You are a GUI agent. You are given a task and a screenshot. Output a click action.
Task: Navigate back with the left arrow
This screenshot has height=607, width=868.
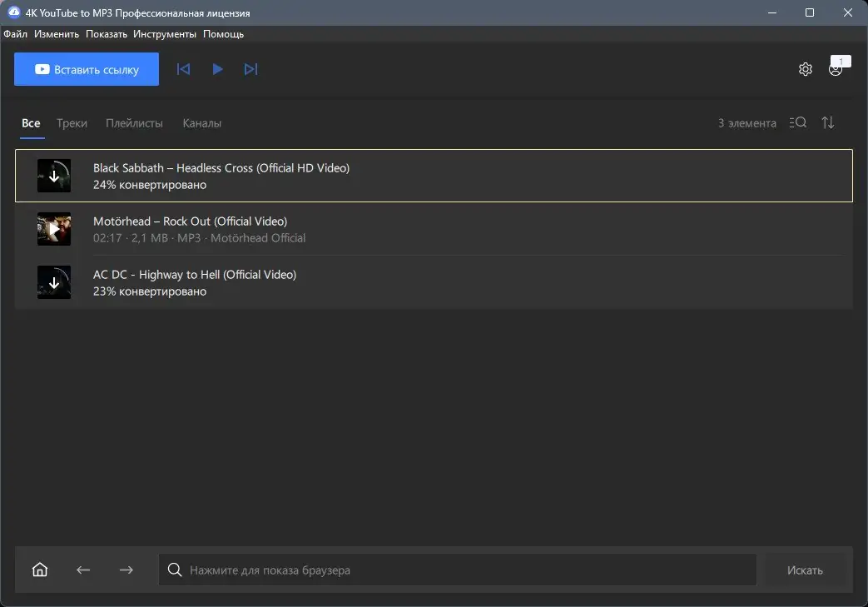coord(83,570)
